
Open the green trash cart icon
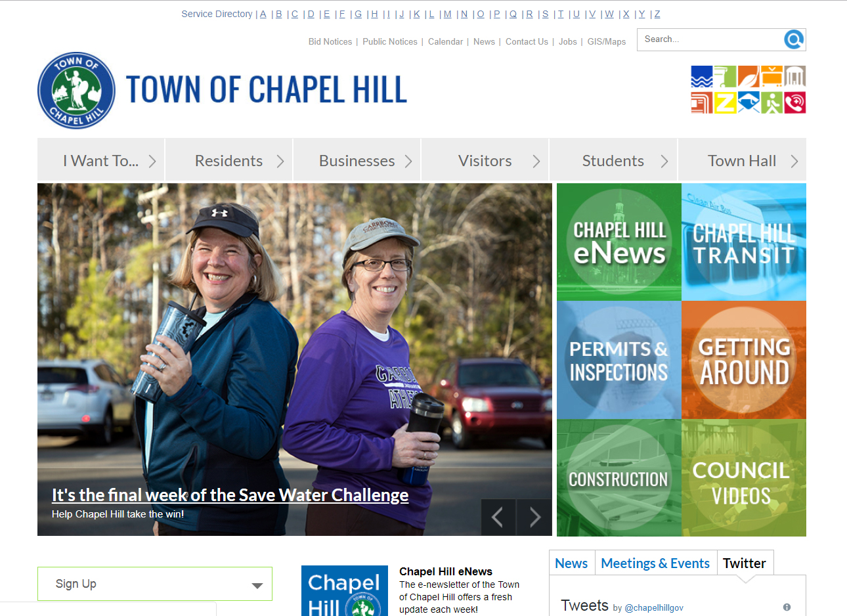(725, 77)
